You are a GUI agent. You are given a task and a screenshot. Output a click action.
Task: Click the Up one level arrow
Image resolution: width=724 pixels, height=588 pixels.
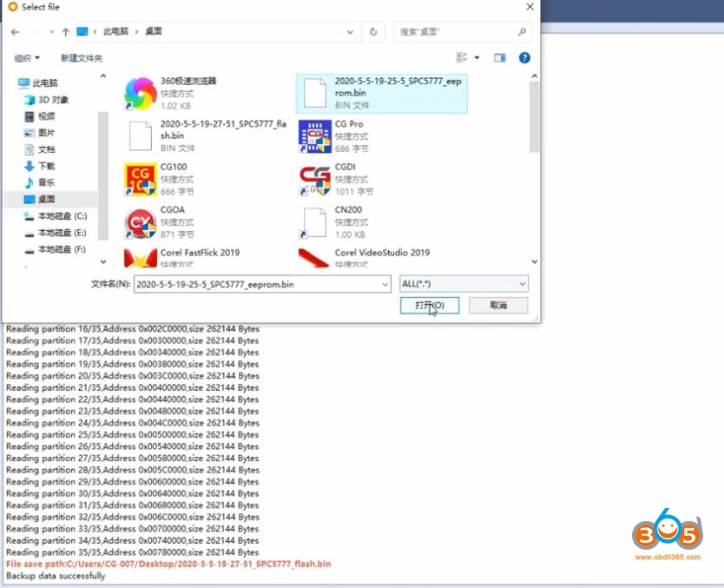click(66, 32)
